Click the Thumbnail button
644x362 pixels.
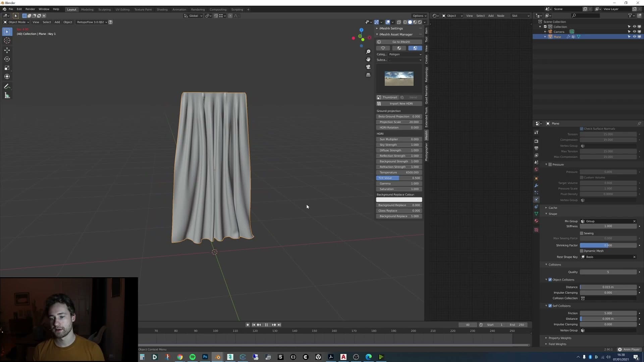click(387, 98)
